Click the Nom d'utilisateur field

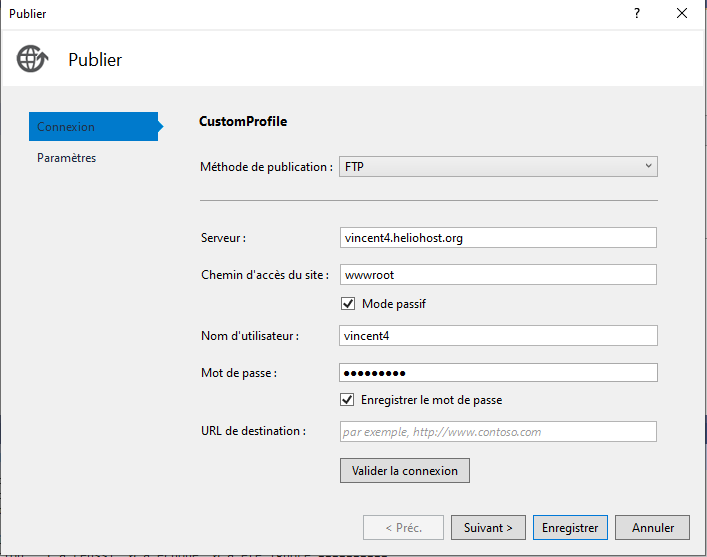[498, 336]
